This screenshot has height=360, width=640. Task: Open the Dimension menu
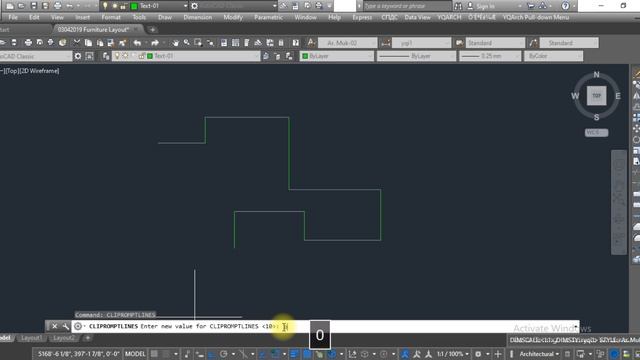pos(198,17)
